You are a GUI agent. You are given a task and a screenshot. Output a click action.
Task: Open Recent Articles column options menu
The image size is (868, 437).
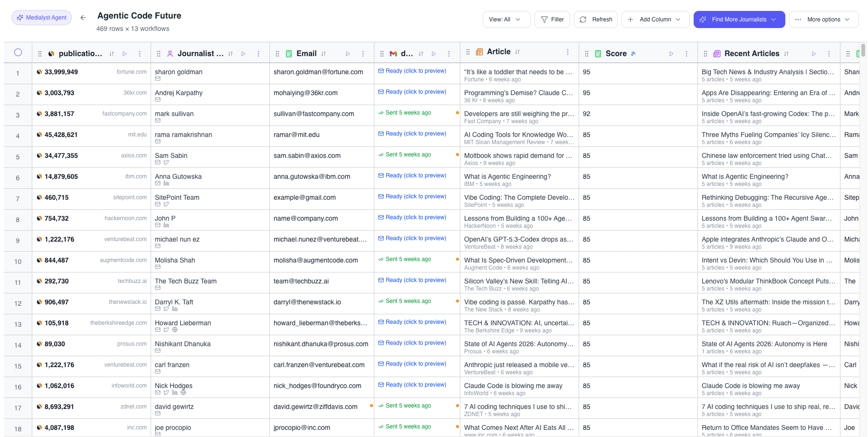[829, 54]
